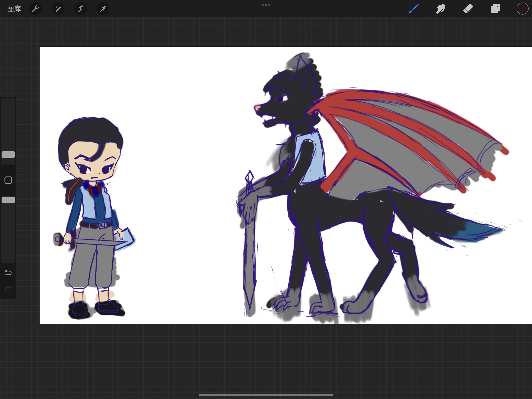This screenshot has height=399, width=532.
Task: Tap the three-dot multitasking menu at top
Action: [x=266, y=5]
